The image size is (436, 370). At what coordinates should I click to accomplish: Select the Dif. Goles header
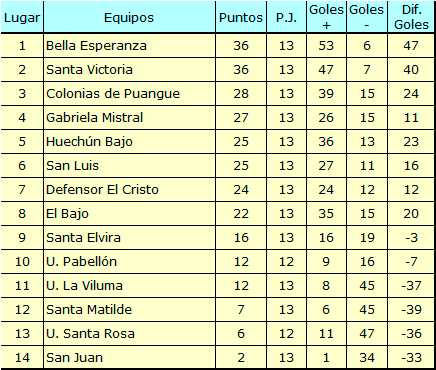click(x=411, y=17)
